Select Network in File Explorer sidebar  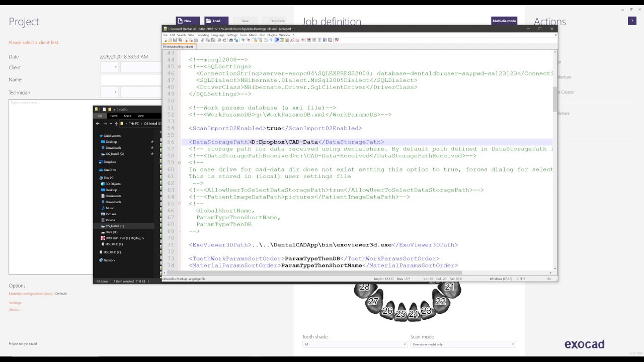pos(109,260)
